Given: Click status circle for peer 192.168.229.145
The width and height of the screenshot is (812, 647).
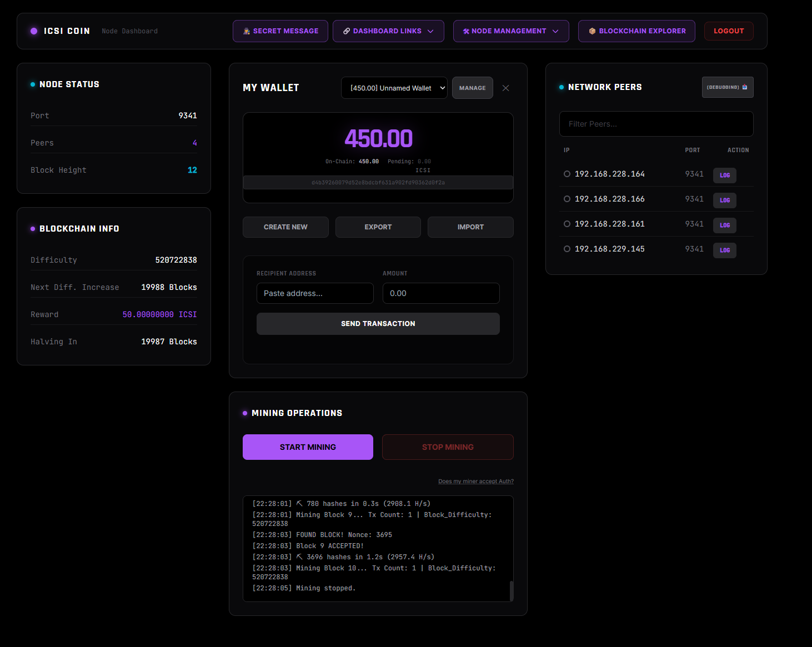Looking at the screenshot, I should [x=567, y=249].
